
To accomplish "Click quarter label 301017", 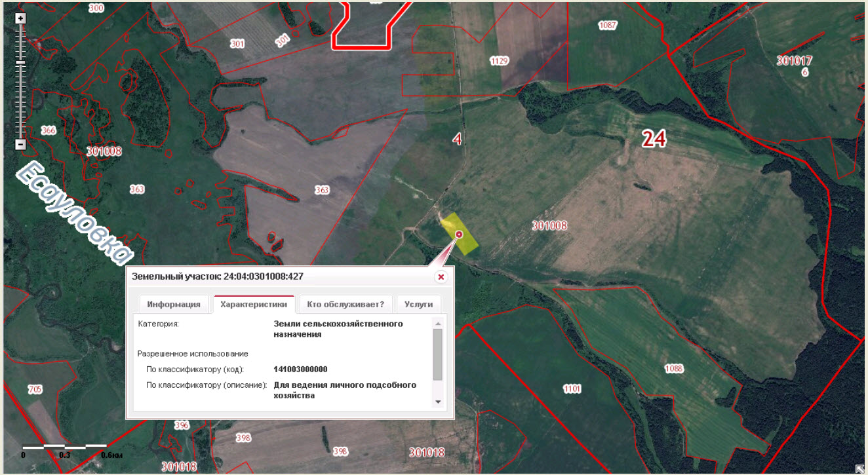I will [795, 61].
